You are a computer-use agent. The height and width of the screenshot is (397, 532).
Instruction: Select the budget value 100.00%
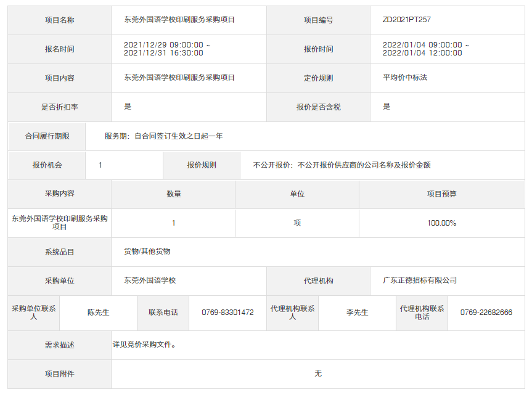(x=441, y=223)
